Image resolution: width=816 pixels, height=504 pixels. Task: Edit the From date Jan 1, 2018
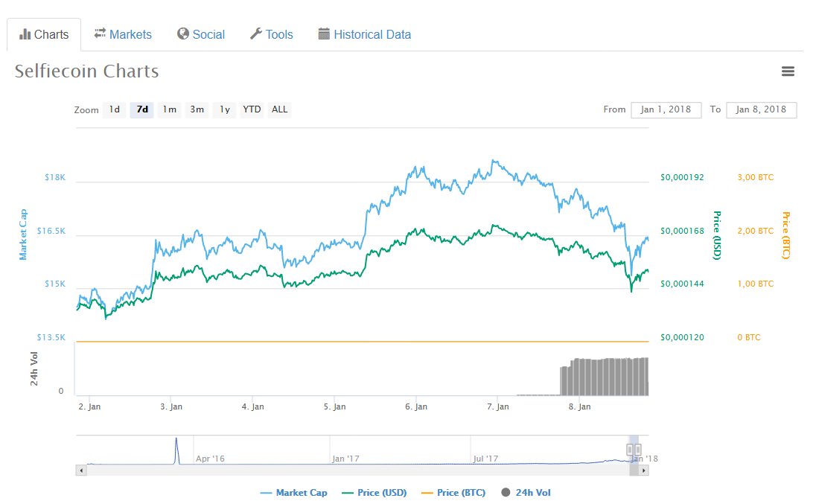(x=666, y=109)
